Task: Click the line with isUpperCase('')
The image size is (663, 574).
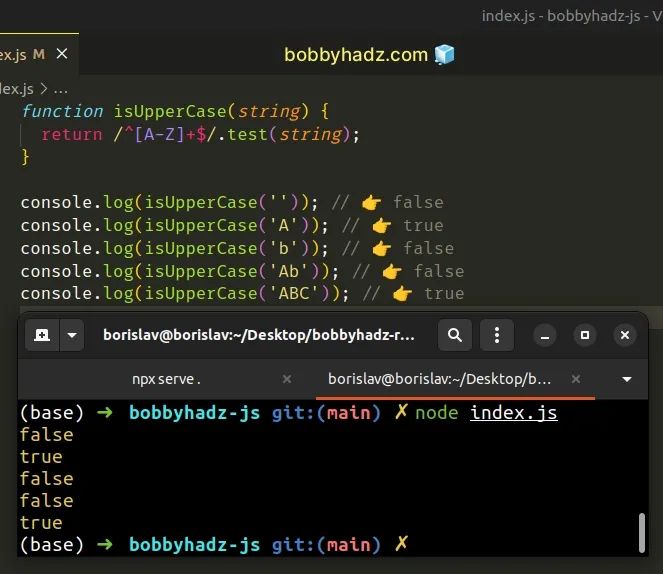Action: point(232,202)
